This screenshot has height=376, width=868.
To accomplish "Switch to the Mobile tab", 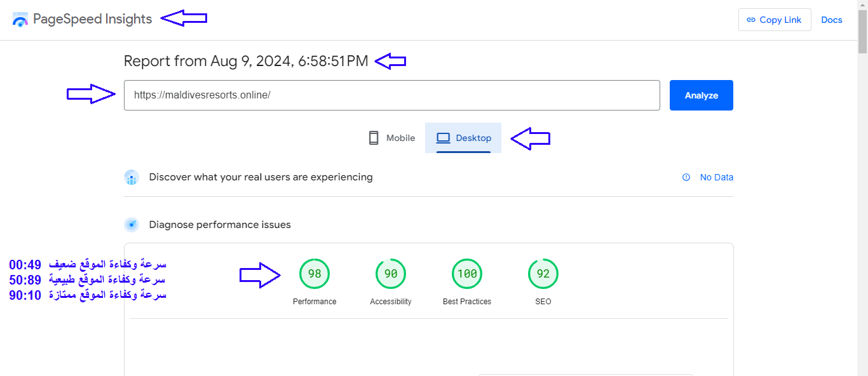I will pyautogui.click(x=391, y=138).
